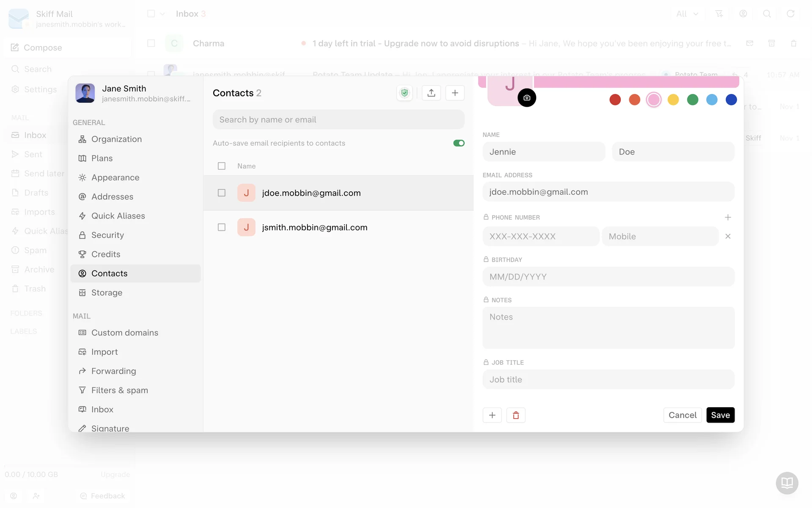
Task: Check the jdoe.mobbin@gmail.com contact checkbox
Action: point(222,193)
